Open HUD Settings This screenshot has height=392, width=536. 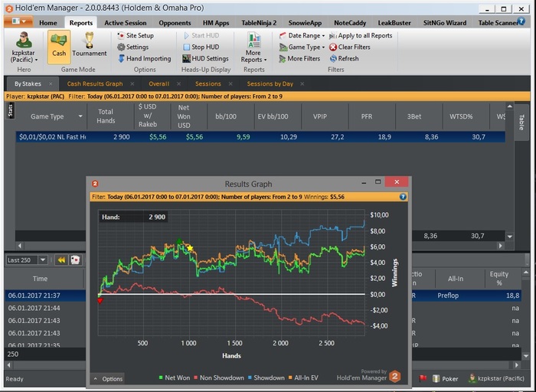(205, 58)
